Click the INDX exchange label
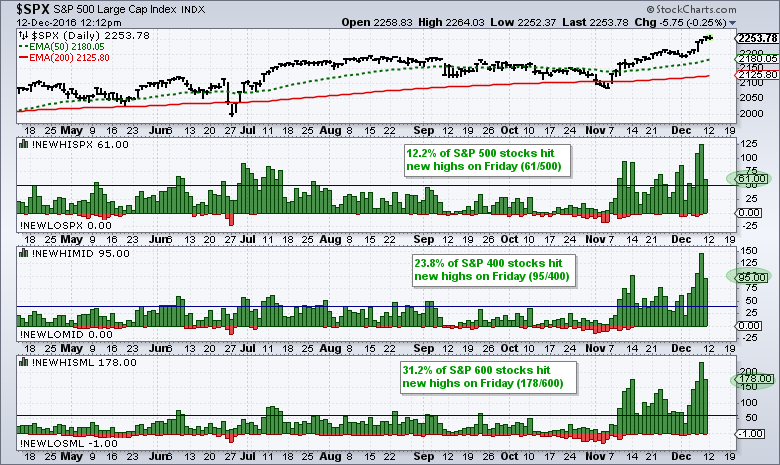 (x=193, y=9)
